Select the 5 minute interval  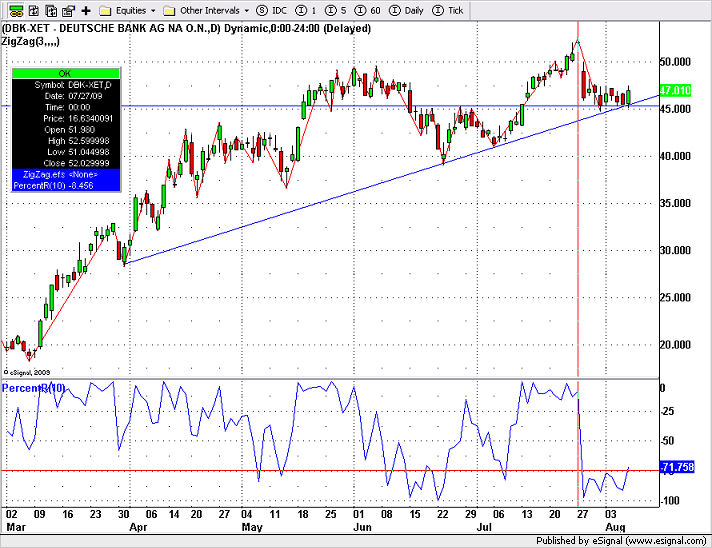point(336,10)
